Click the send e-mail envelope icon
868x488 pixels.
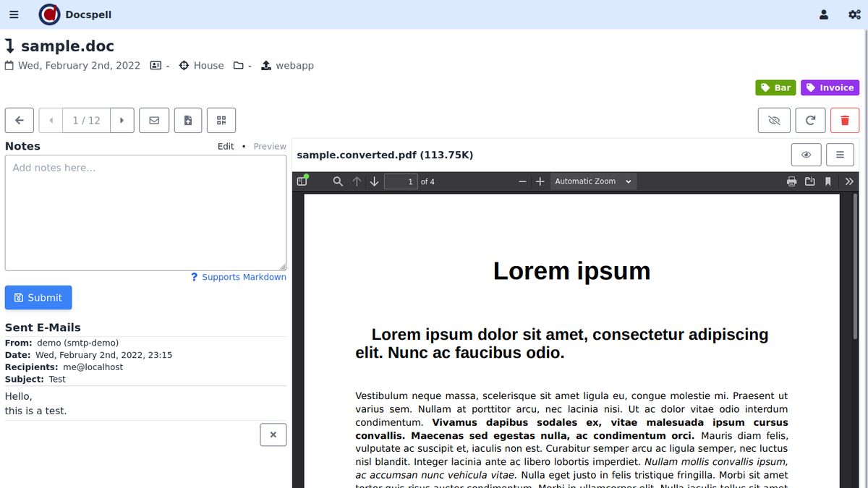point(154,121)
